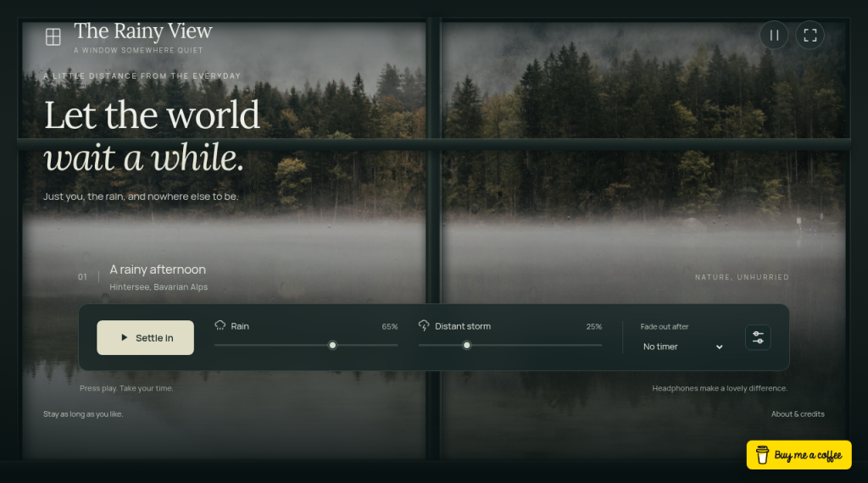
Task: Click the Headphones make a lovely difference text
Action: [x=720, y=388]
